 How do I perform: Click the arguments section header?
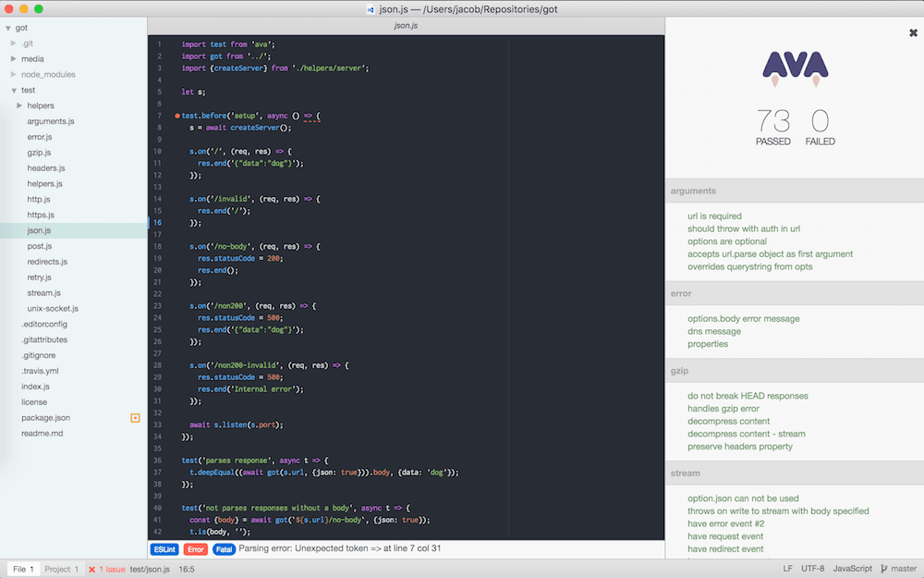click(x=795, y=191)
